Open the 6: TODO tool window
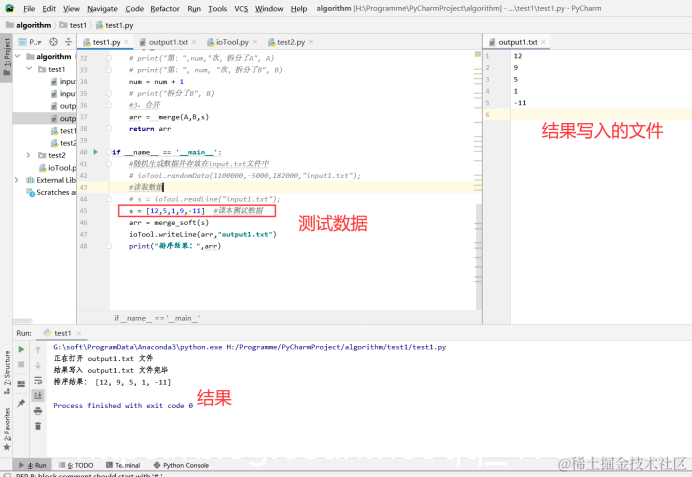The image size is (692, 477). click(76, 465)
